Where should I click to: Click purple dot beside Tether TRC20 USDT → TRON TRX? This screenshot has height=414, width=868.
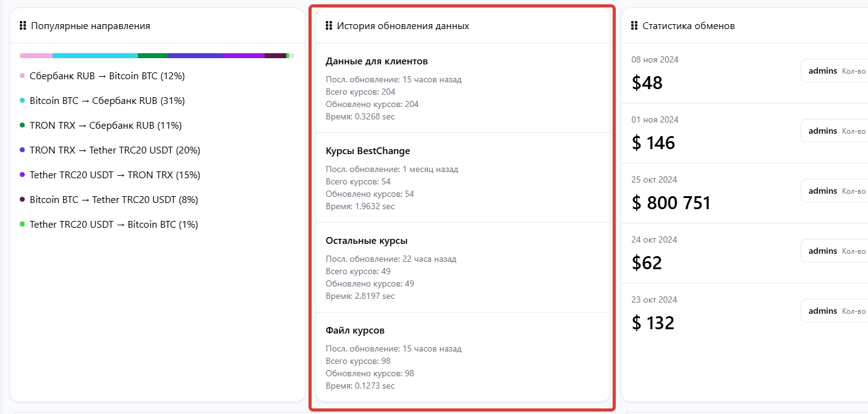[x=22, y=175]
